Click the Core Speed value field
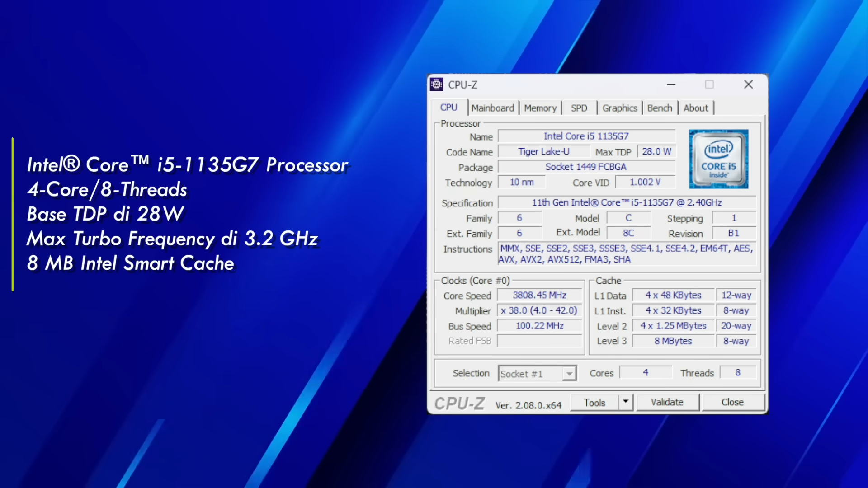This screenshot has width=868, height=488. coord(539,295)
